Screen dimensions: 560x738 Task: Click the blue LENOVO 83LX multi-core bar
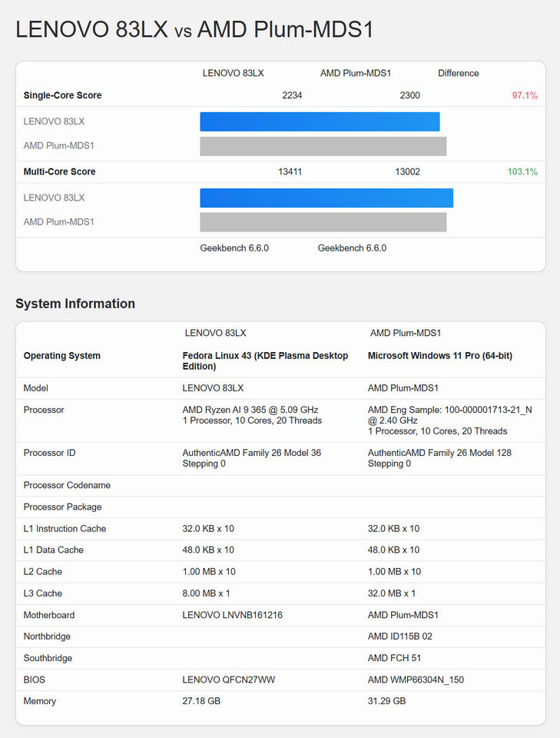(326, 198)
